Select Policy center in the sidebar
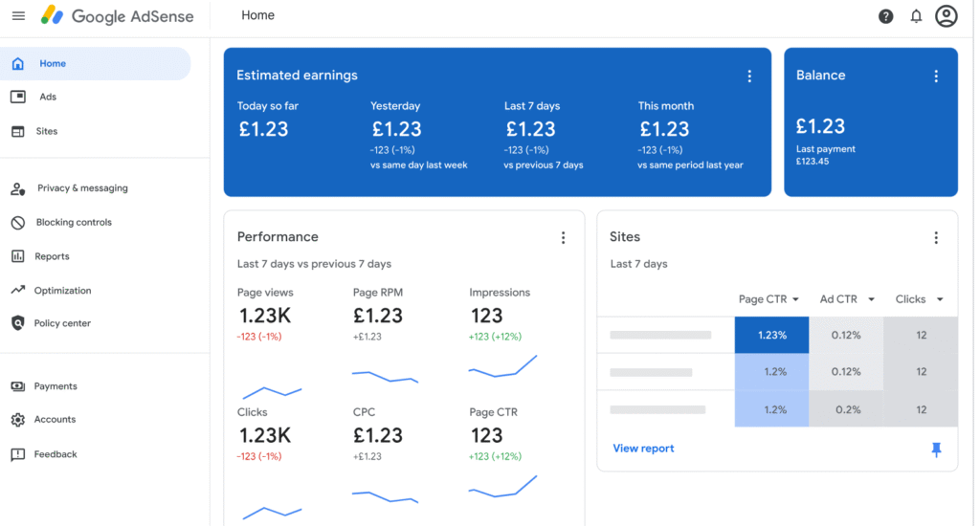Image resolution: width=980 pixels, height=526 pixels. point(62,323)
